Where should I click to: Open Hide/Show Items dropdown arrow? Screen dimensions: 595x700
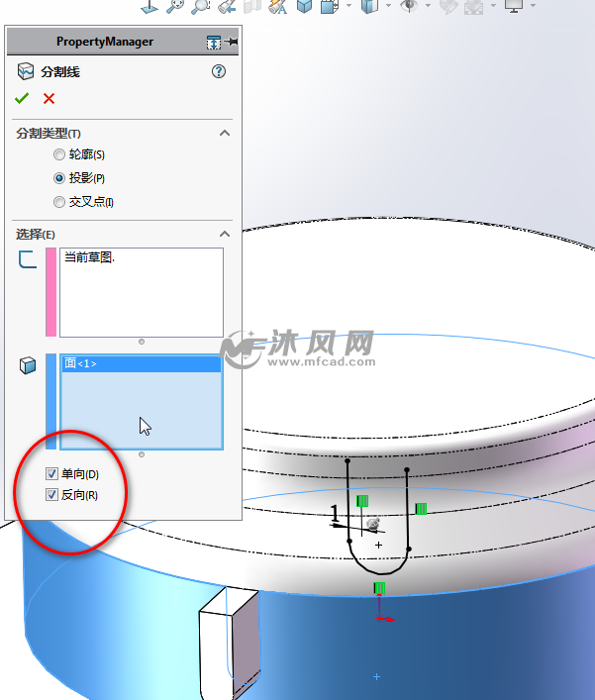click(x=428, y=5)
